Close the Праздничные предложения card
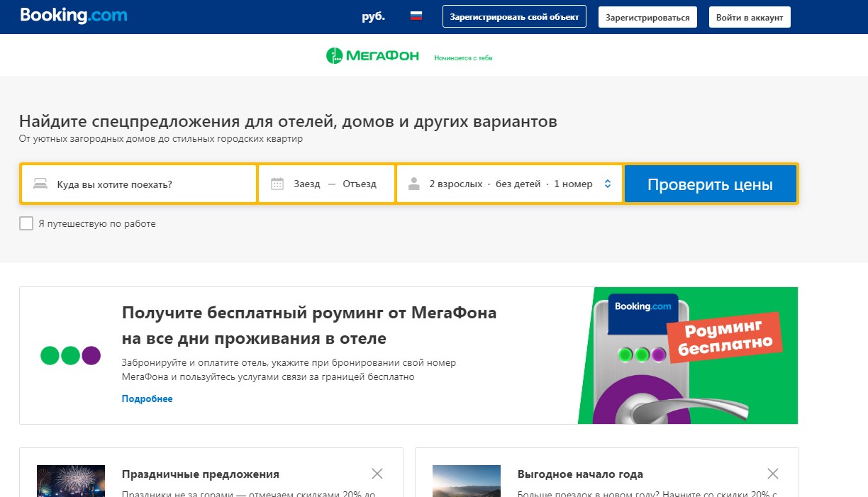The image size is (868, 497). [377, 474]
